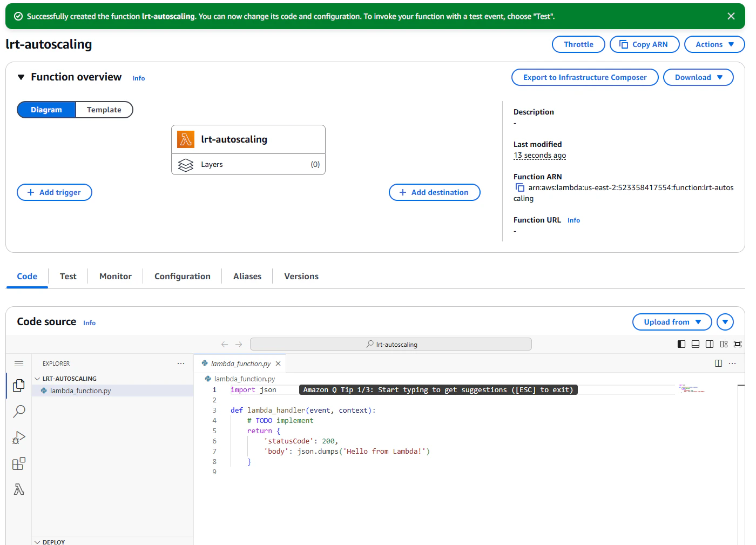Add a trigger to the function
756x545 pixels.
click(x=55, y=192)
